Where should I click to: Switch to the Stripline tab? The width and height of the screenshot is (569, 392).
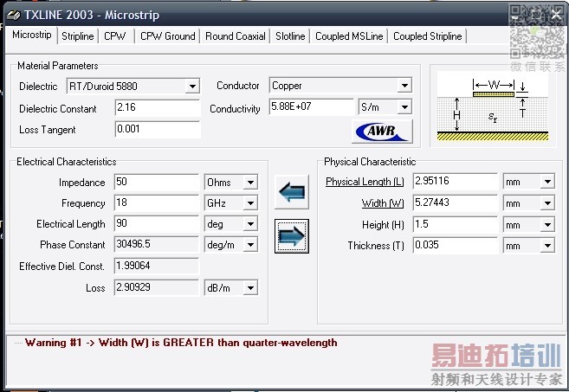[x=78, y=36]
